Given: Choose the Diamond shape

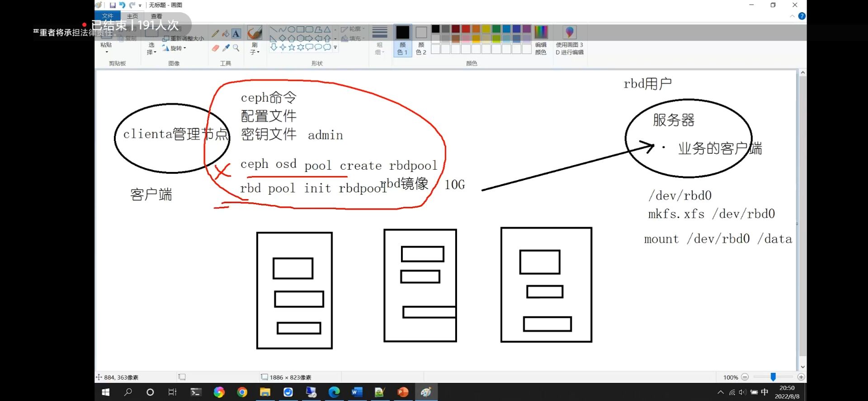Looking at the screenshot, I should [283, 38].
